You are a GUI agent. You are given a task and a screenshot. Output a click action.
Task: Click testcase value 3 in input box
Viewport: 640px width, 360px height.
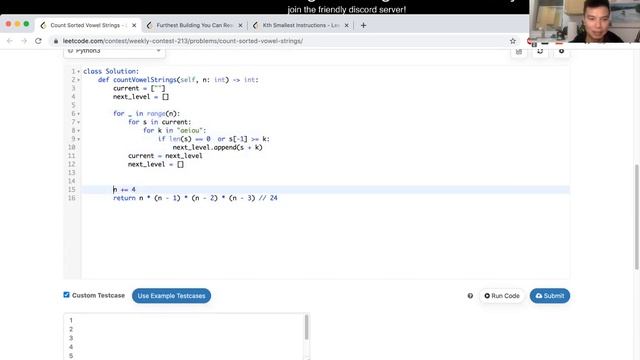(x=71, y=338)
